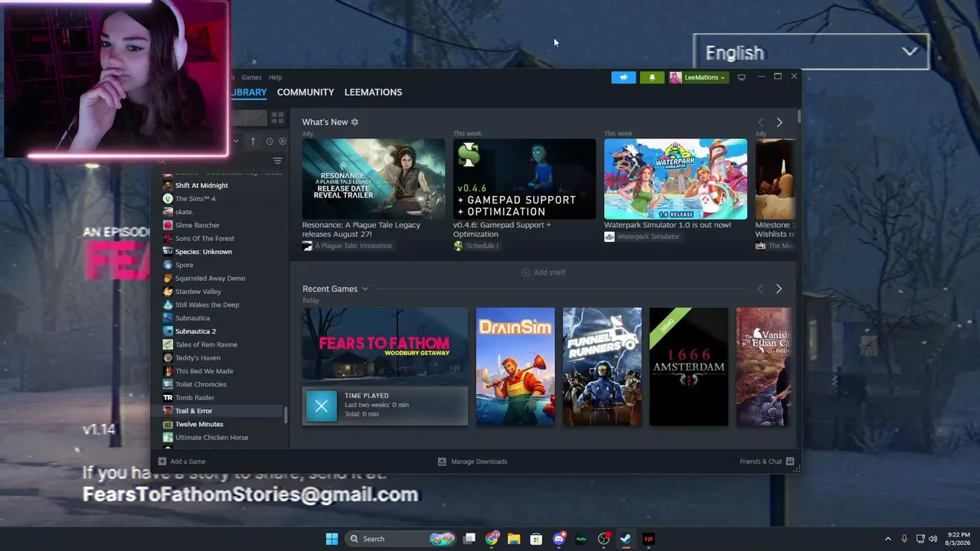
Task: Select Stardew Valley game icon
Action: pyautogui.click(x=168, y=292)
